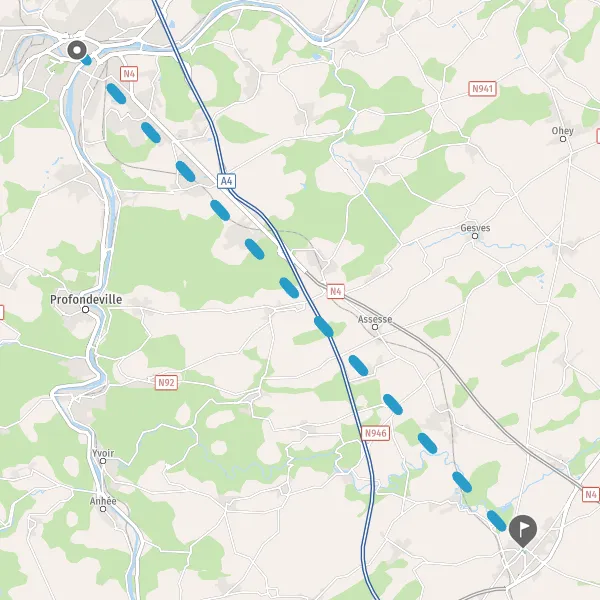Select the Yvoir town label

[103, 453]
